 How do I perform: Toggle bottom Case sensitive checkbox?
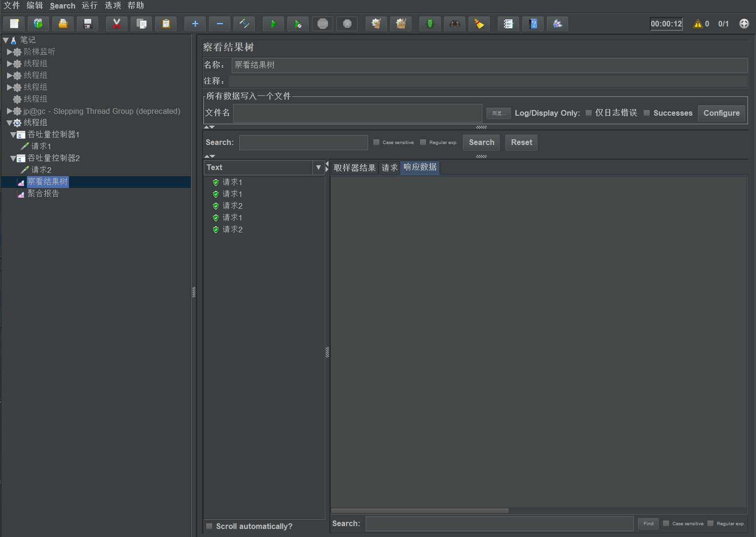(666, 523)
